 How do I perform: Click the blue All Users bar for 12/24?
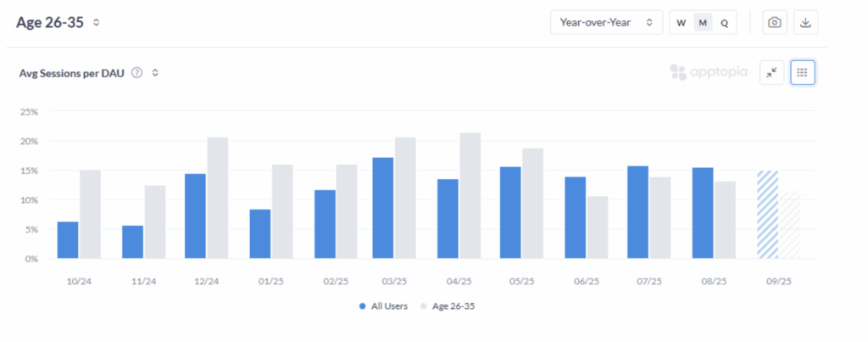tap(195, 216)
